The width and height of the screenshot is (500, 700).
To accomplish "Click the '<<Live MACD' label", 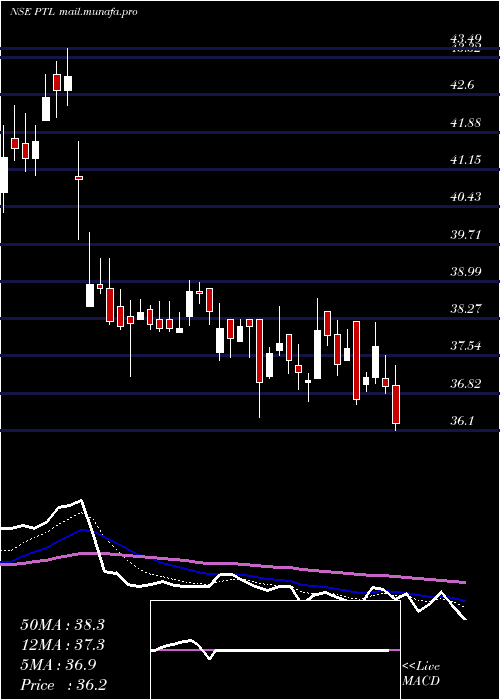I will 421,674.
